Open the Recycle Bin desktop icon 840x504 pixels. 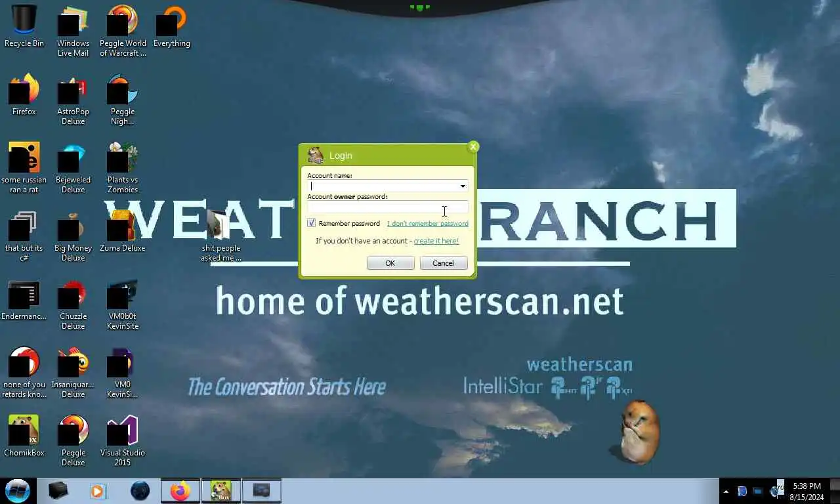[24, 27]
